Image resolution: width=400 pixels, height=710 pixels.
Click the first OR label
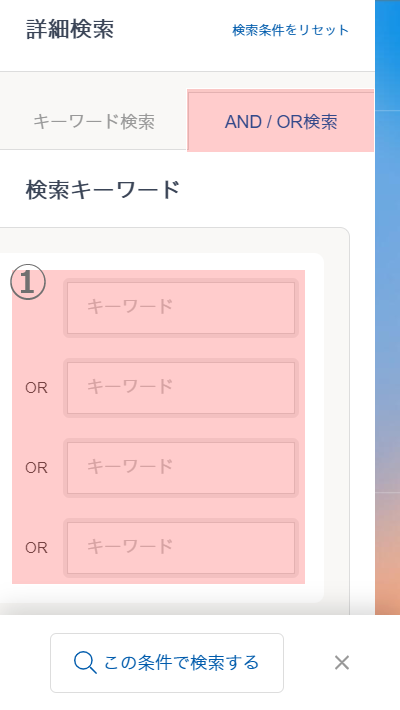[x=36, y=388]
